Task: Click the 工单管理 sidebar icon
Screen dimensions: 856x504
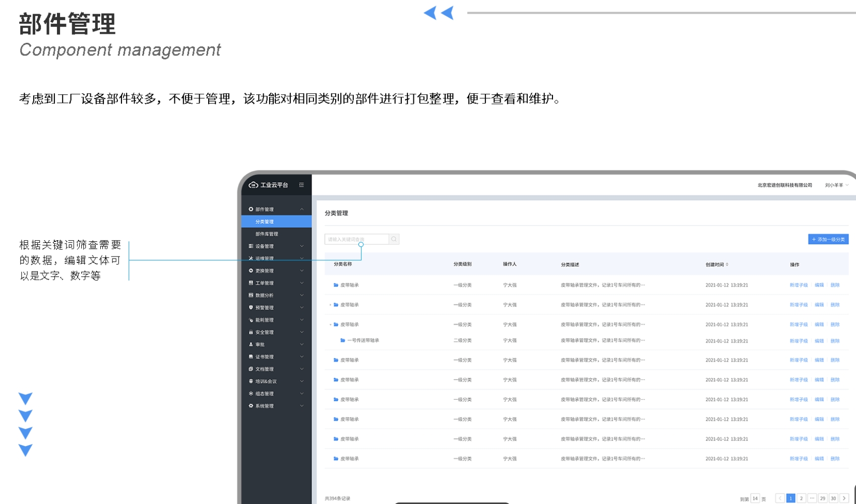Action: pyautogui.click(x=251, y=283)
